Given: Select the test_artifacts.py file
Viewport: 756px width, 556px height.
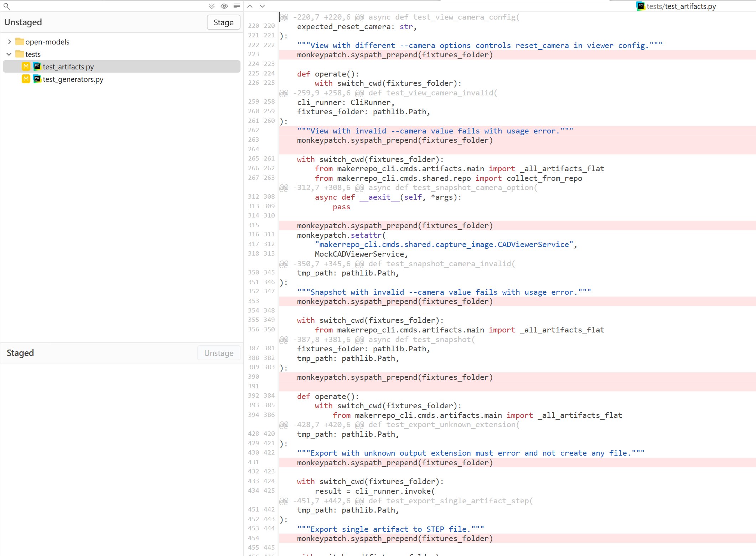Looking at the screenshot, I should pos(68,66).
